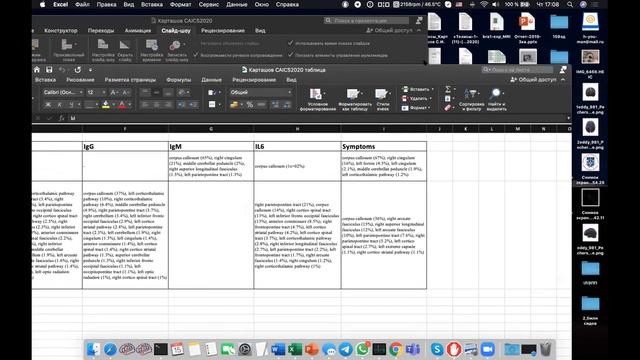Select the 'IL6' header cell
The width and height of the screenshot is (640, 360).
298,147
